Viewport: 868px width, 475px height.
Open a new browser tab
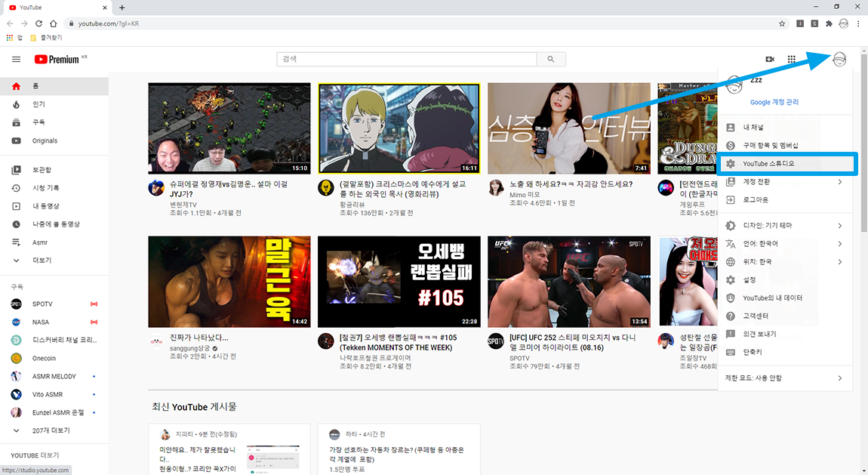click(122, 8)
